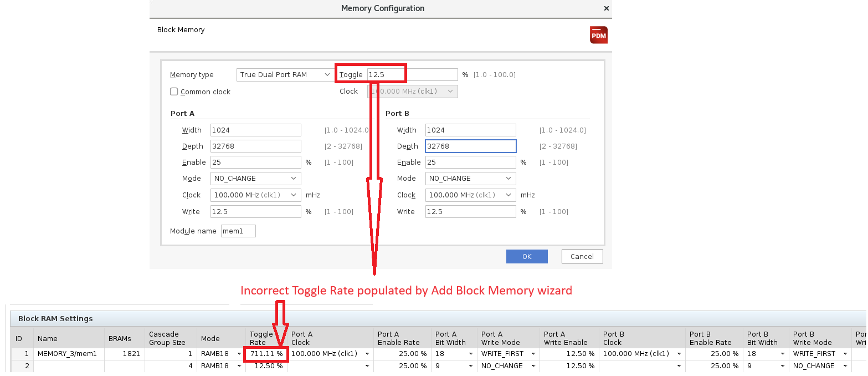Open Port B Clock dropdown
868x376 pixels.
point(470,195)
